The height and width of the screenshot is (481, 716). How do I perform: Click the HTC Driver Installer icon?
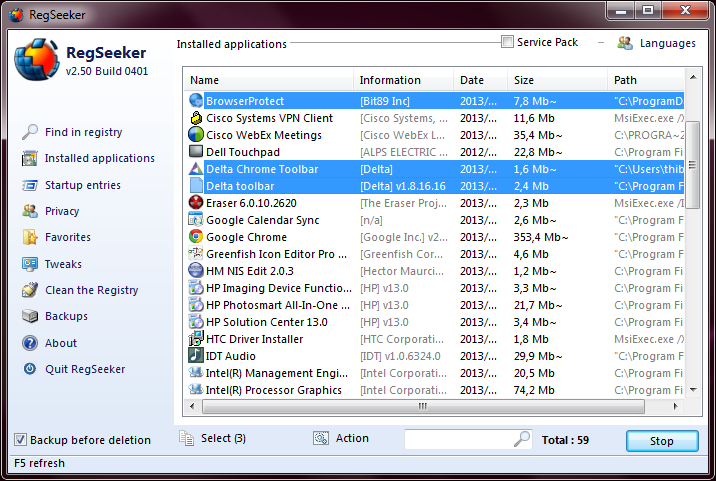pos(196,338)
